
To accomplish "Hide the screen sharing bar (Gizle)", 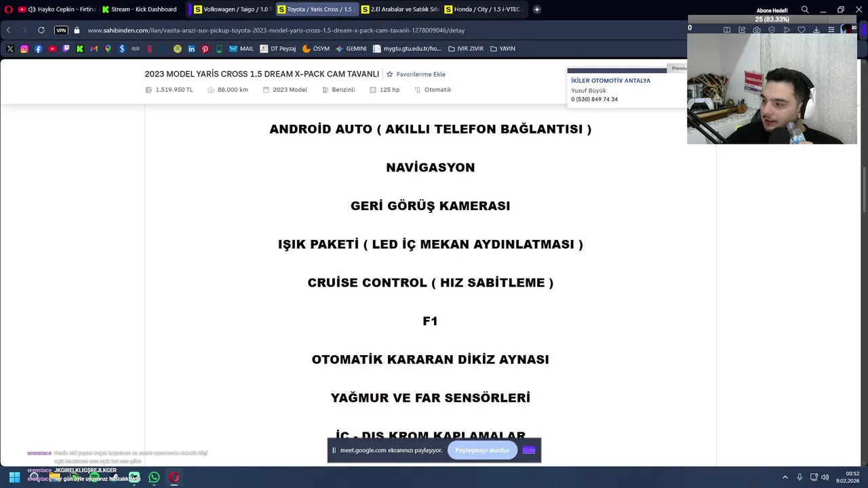I will [x=528, y=450].
